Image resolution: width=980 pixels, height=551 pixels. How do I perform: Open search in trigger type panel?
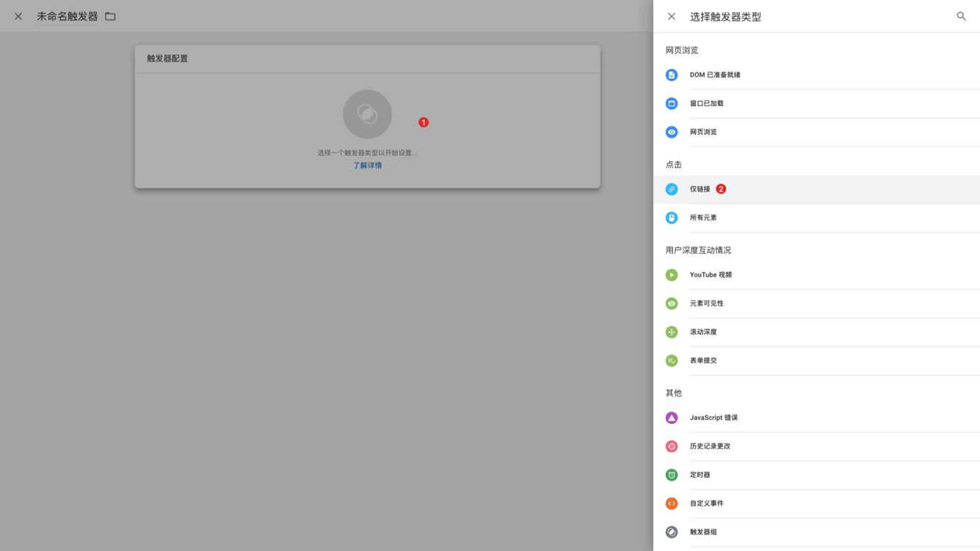coord(961,17)
